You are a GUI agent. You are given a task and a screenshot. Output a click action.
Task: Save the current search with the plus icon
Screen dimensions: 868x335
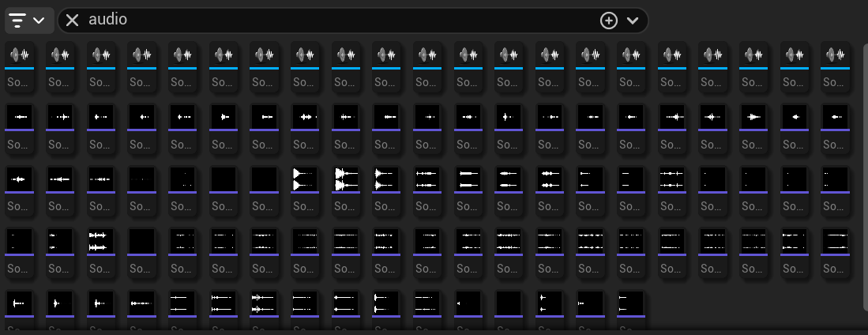click(x=608, y=21)
